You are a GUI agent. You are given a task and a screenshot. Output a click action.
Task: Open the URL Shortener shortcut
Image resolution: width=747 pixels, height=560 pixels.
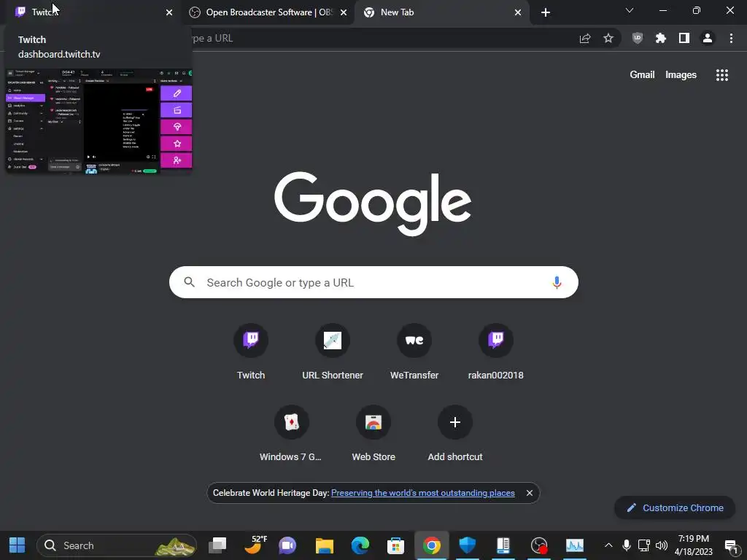click(x=333, y=351)
